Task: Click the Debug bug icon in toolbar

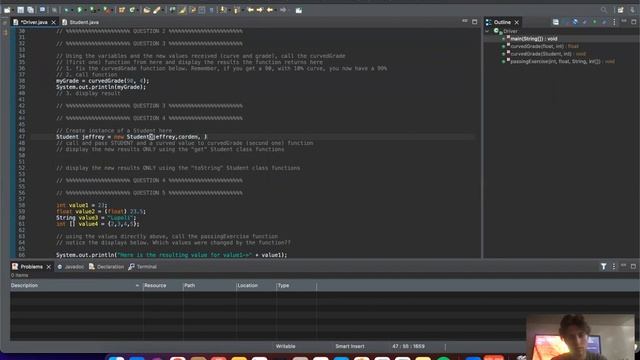Action: (66, 10)
